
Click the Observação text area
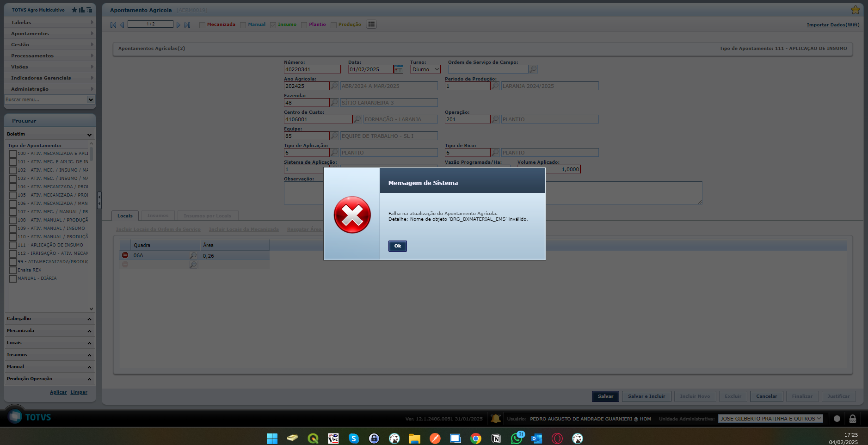pyautogui.click(x=493, y=193)
